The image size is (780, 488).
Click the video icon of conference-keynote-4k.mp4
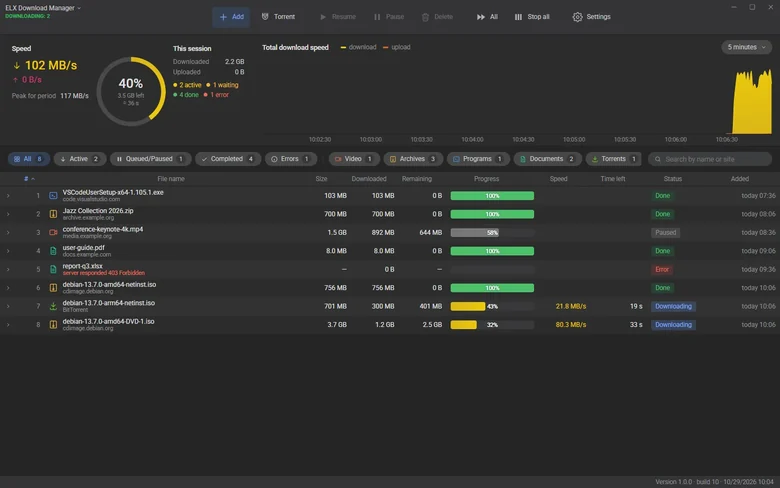click(x=53, y=233)
